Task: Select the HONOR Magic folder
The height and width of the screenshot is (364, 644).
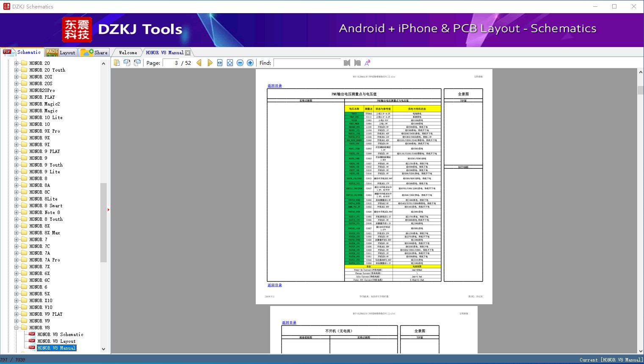Action: tap(44, 111)
